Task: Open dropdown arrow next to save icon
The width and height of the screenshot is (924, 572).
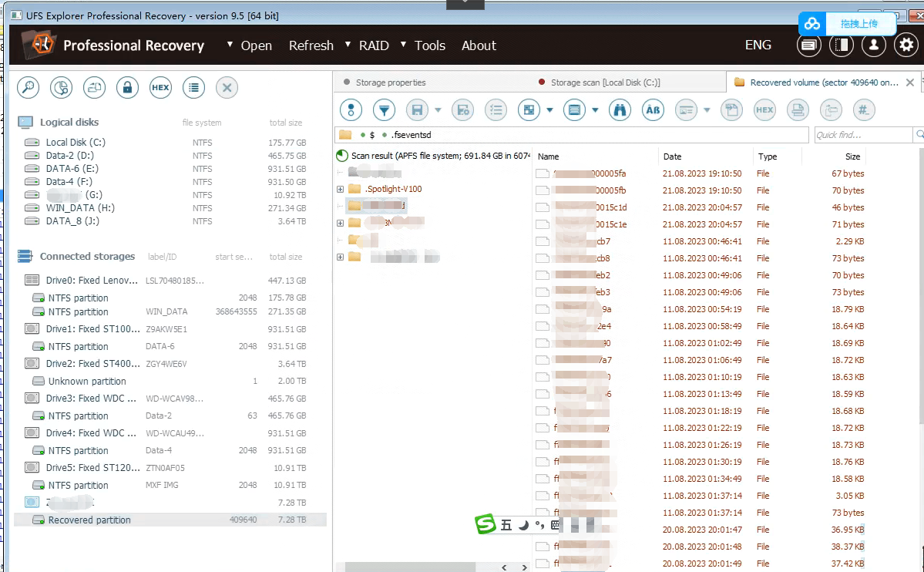Action: pyautogui.click(x=438, y=110)
